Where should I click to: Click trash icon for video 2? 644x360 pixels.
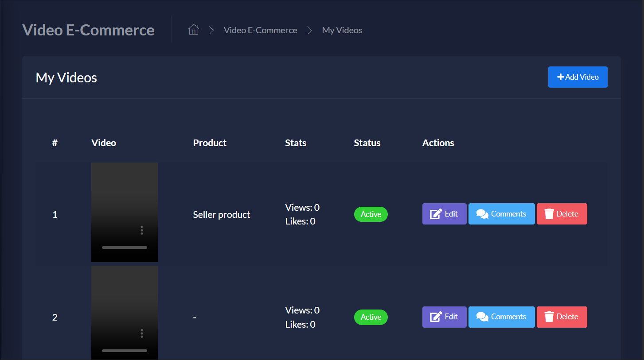pyautogui.click(x=549, y=317)
